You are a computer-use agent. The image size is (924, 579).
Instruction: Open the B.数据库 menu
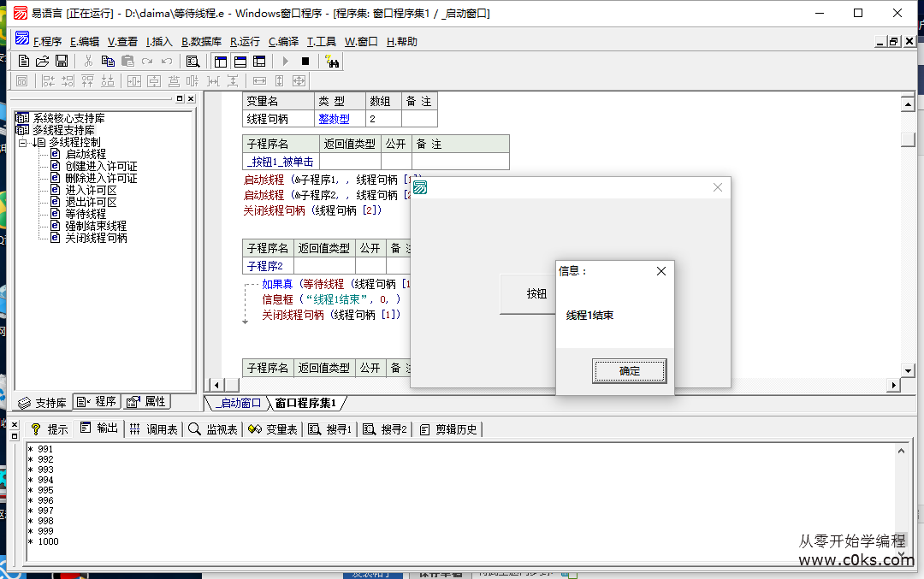(201, 42)
